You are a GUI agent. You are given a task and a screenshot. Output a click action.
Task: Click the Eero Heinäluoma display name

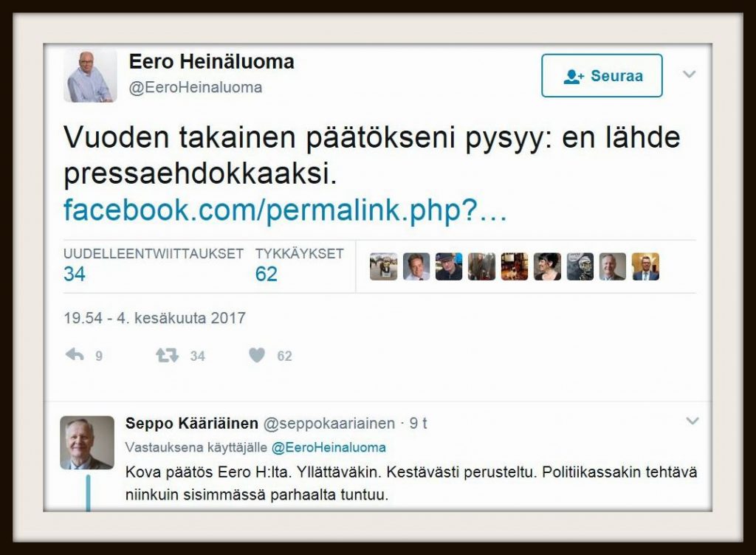click(212, 62)
